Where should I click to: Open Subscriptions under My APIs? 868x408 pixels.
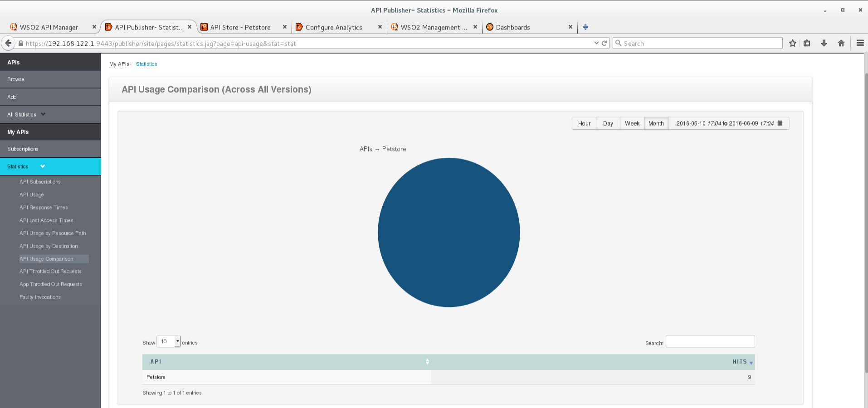[x=50, y=149]
